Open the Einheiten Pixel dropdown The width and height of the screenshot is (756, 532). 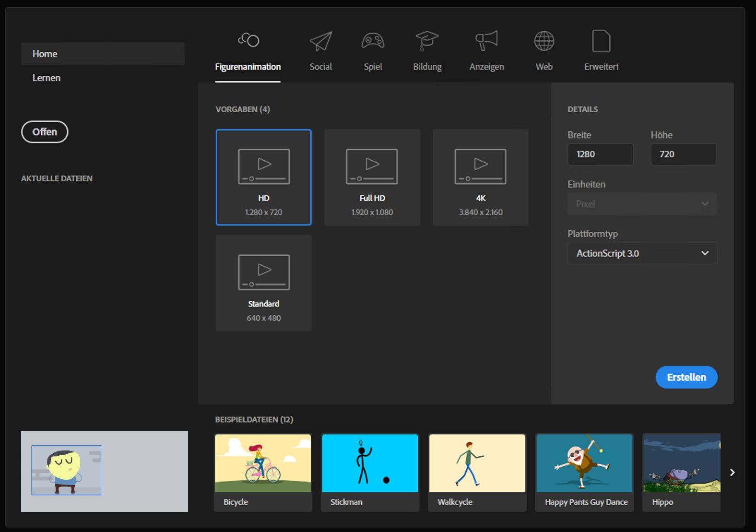[642, 204]
